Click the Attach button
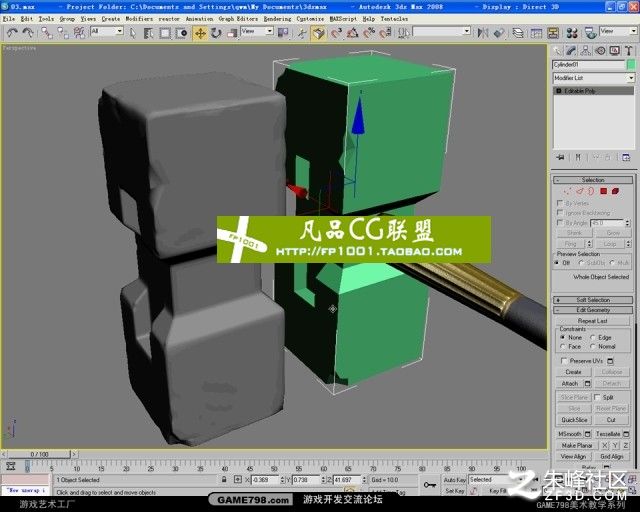This screenshot has height=512, width=640. coord(570,383)
